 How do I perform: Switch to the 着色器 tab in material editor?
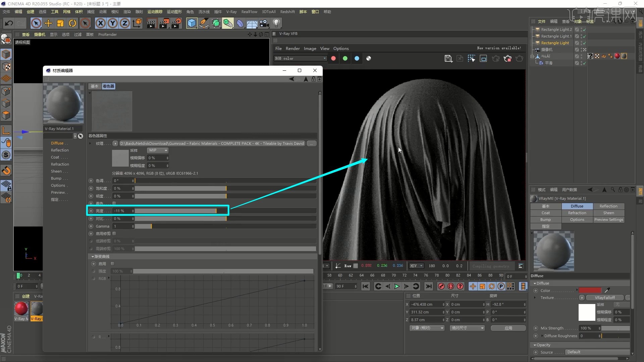pos(108,86)
